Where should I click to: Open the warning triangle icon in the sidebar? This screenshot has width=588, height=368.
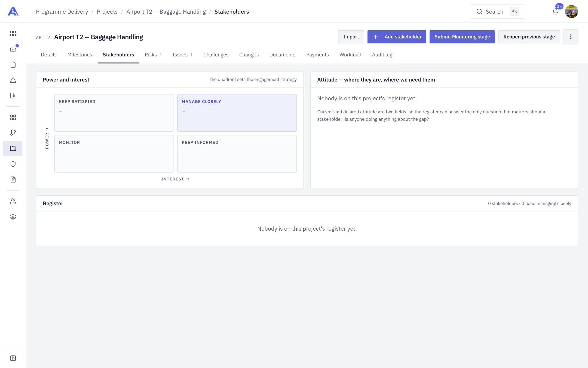point(13,80)
